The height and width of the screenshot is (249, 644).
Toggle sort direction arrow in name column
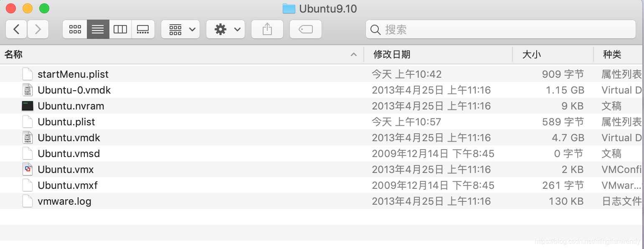(x=354, y=54)
